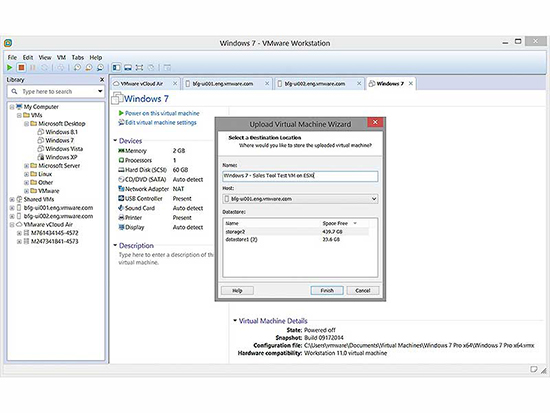Click the Take Snapshot toolbar icon
Screen dimensions: 550x413
[x=78, y=67]
